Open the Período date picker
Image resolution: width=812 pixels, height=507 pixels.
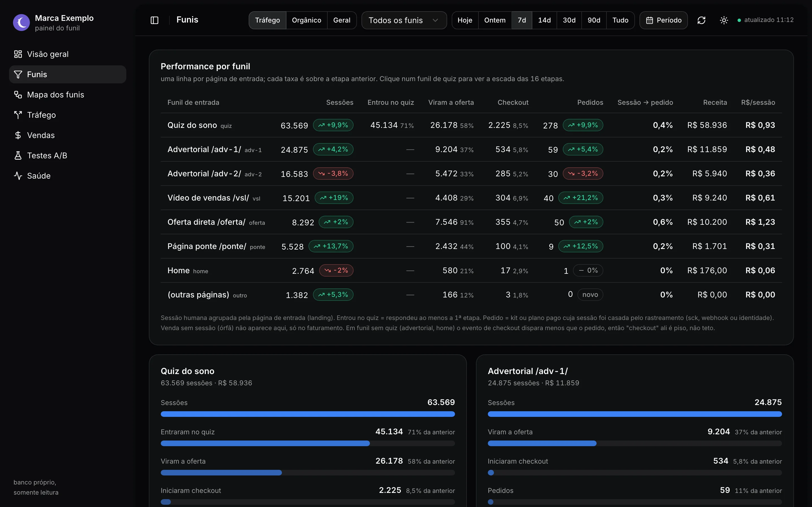[x=663, y=20]
